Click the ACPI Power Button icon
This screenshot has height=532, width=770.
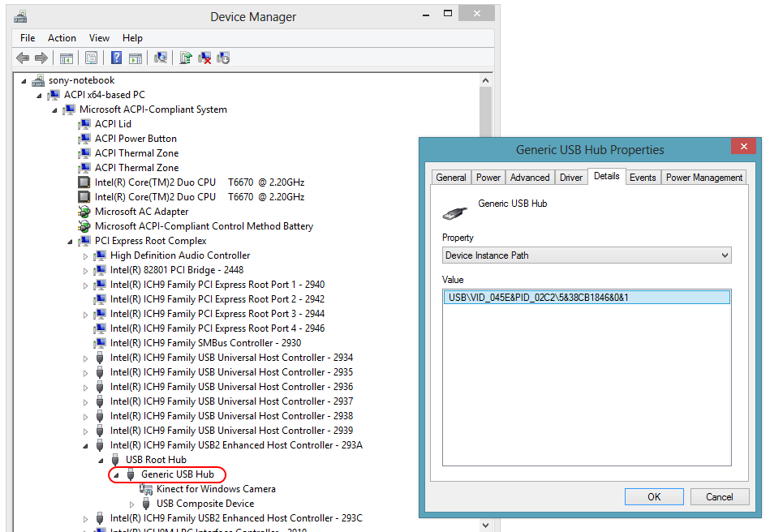pyautogui.click(x=84, y=139)
